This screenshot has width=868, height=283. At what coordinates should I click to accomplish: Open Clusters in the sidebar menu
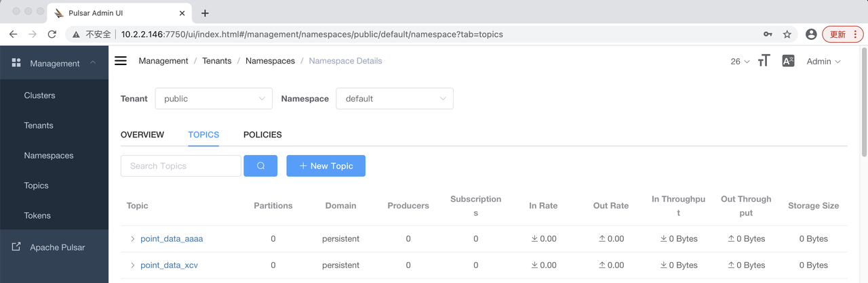point(39,95)
